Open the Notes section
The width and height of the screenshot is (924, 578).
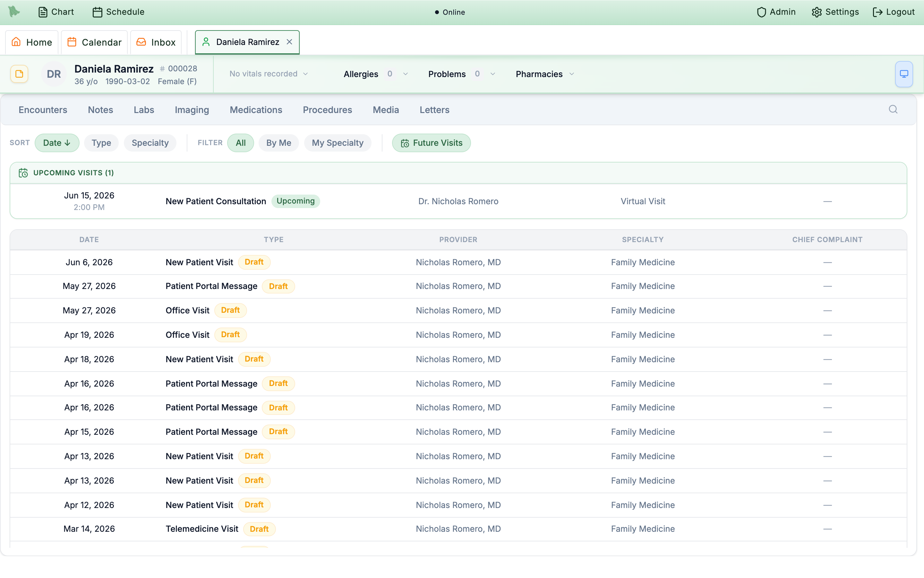tap(100, 110)
